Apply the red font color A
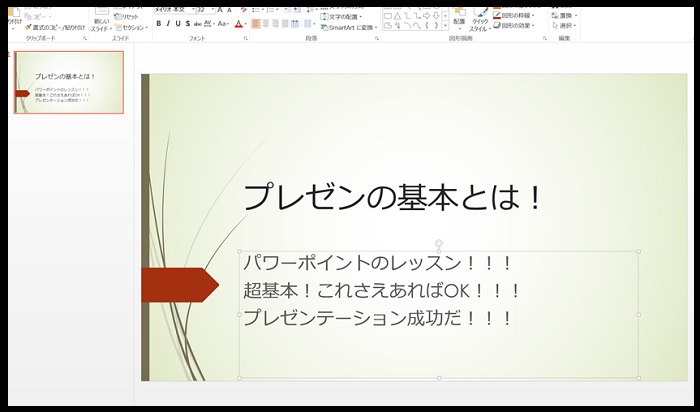 click(238, 24)
